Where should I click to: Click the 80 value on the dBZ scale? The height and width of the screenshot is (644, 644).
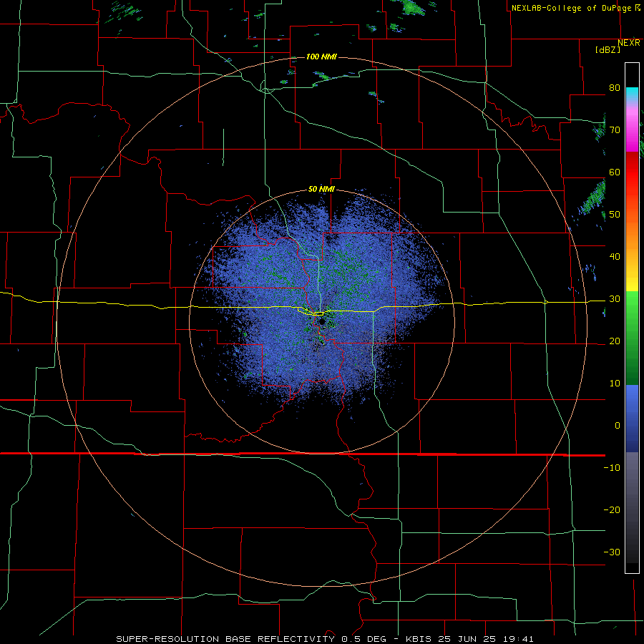[x=615, y=88]
